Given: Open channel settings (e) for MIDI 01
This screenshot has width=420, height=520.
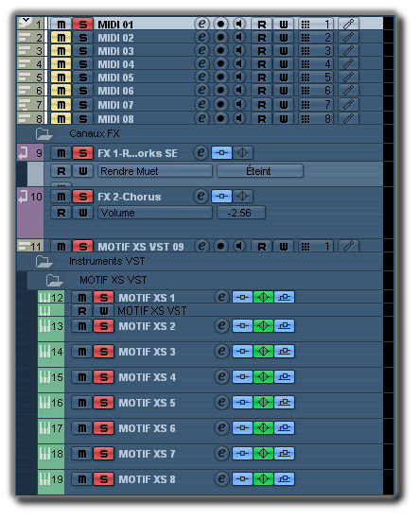Looking at the screenshot, I should pos(201,25).
